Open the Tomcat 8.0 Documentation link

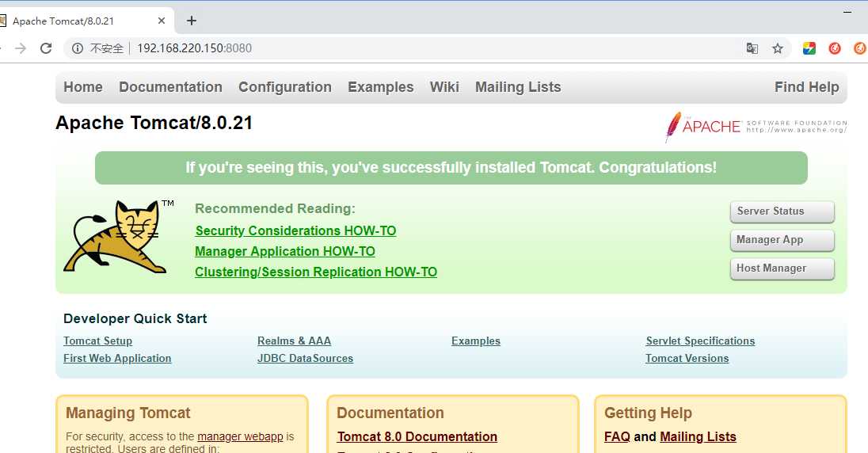[x=417, y=436]
